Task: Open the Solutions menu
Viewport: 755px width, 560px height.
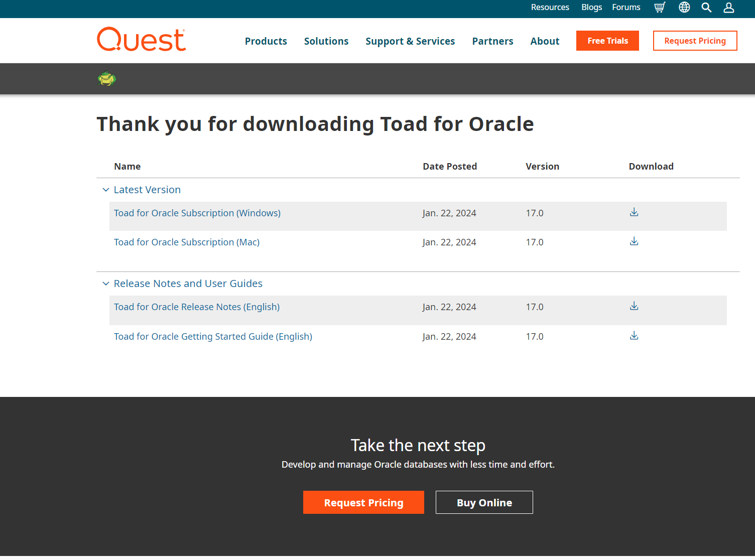Action: click(326, 41)
